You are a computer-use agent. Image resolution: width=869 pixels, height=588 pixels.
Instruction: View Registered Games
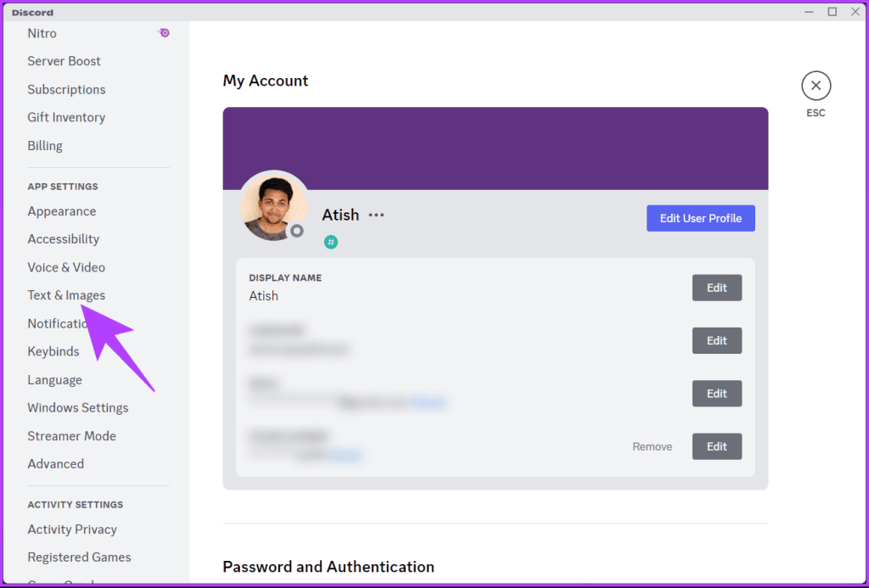tap(79, 557)
